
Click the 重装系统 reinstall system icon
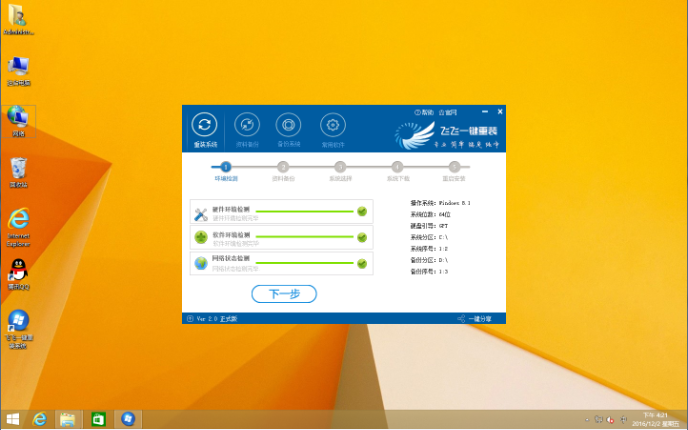click(x=204, y=126)
